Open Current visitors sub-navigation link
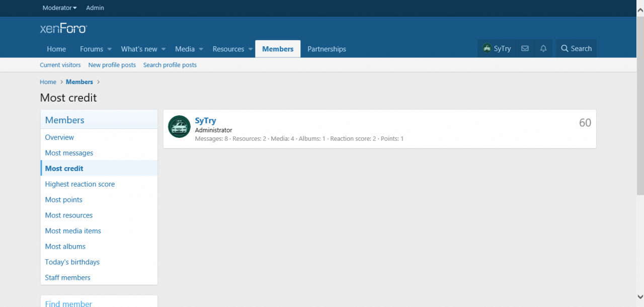 (x=60, y=65)
